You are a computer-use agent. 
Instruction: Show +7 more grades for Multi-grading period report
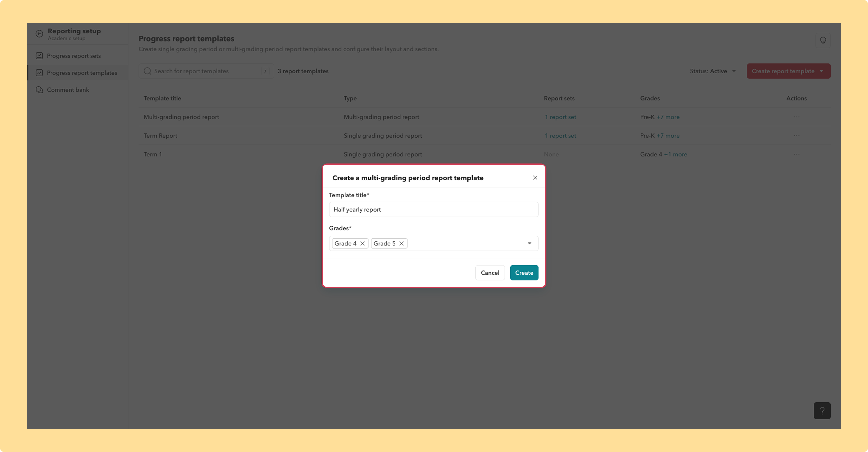tap(668, 117)
